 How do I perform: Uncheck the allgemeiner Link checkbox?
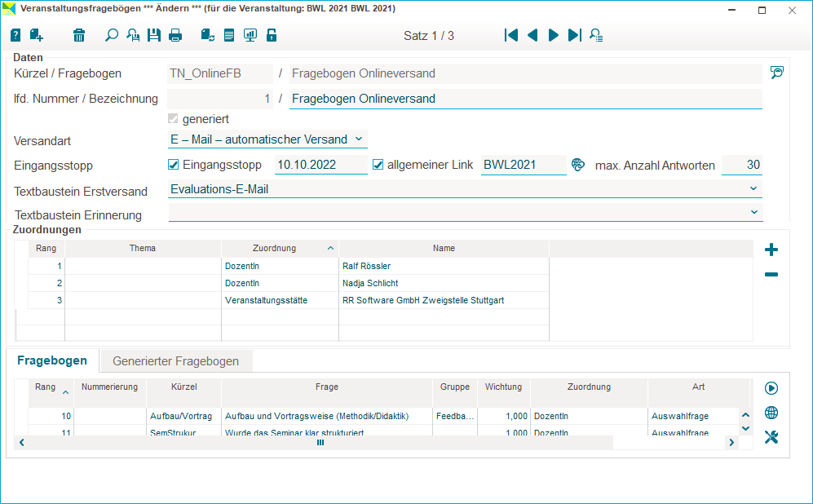click(x=378, y=165)
